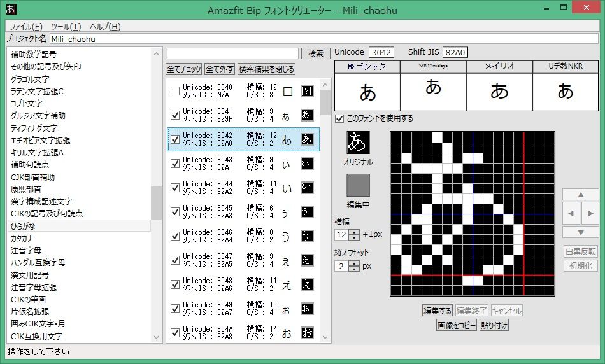Open the ヘルプ(H) menu

point(105,27)
